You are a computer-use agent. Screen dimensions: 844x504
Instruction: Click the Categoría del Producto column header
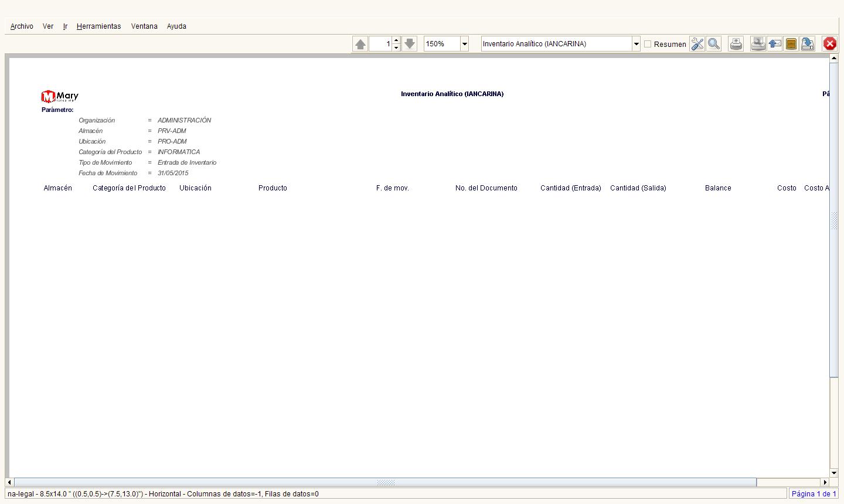[x=129, y=188]
